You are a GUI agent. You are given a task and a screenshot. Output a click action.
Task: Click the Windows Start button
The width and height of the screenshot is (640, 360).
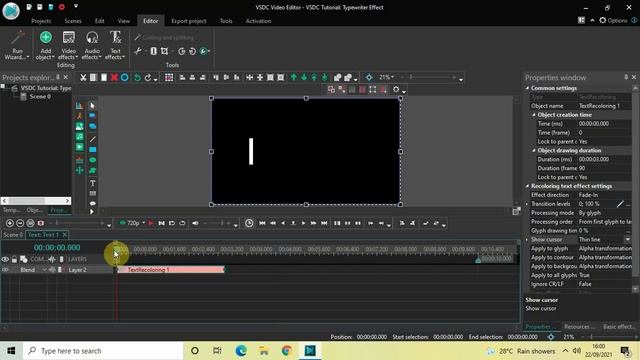click(11, 351)
